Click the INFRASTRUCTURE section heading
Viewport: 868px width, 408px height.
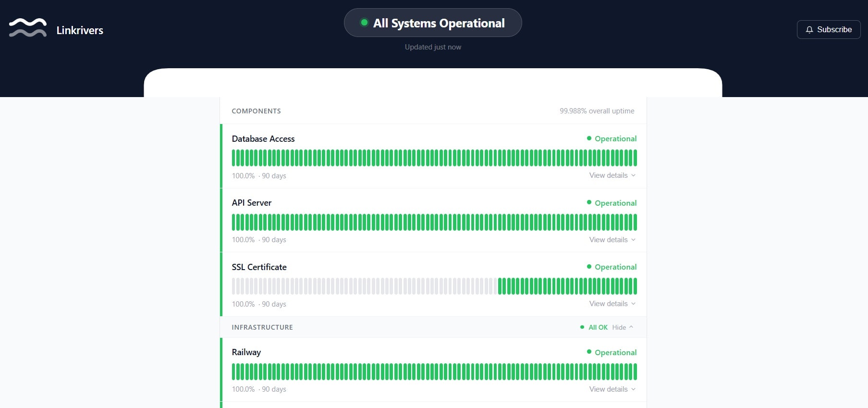[262, 327]
